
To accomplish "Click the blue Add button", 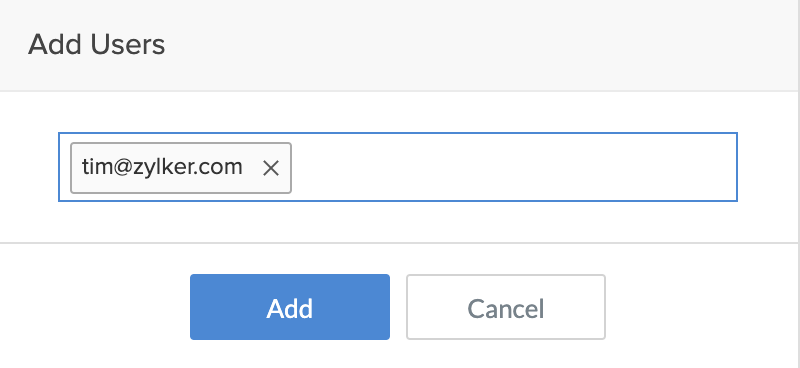I will point(290,307).
